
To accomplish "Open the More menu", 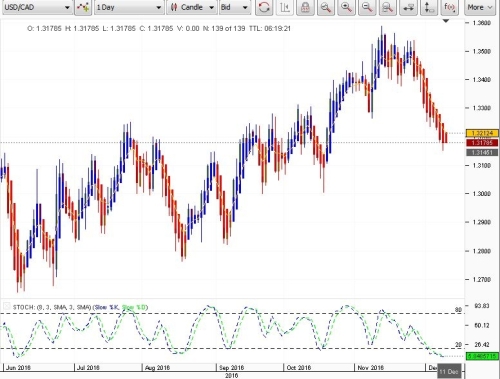I will point(480,7).
